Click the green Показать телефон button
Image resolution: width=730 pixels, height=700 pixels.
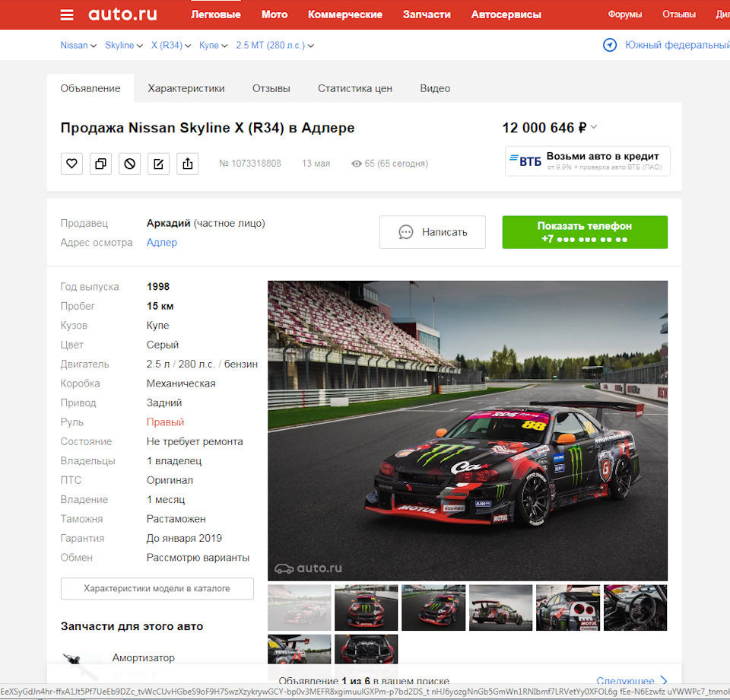pyautogui.click(x=584, y=232)
